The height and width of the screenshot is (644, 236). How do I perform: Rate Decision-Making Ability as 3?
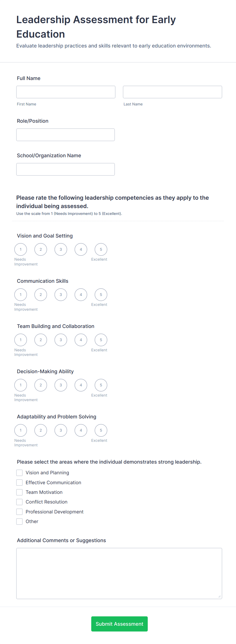click(61, 385)
